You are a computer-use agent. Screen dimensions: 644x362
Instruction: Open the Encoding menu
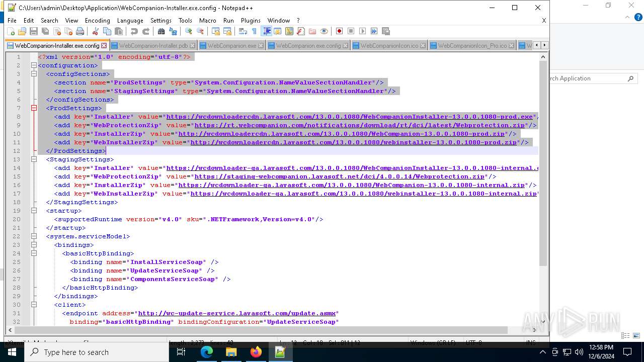point(97,21)
